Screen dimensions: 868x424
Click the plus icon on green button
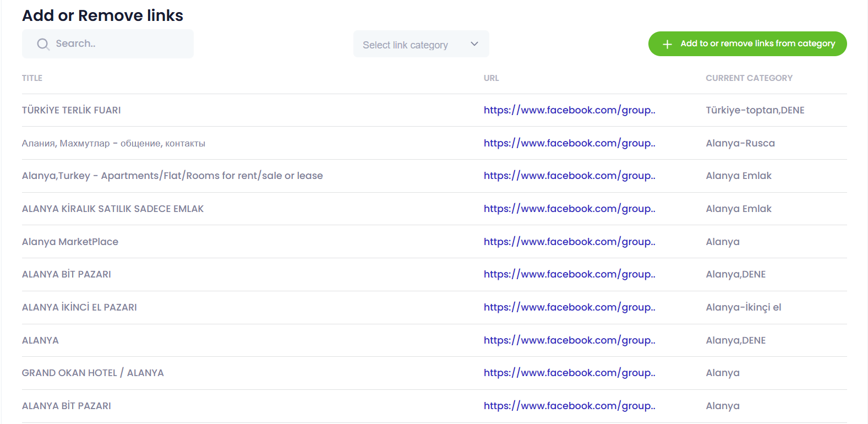pyautogui.click(x=667, y=44)
